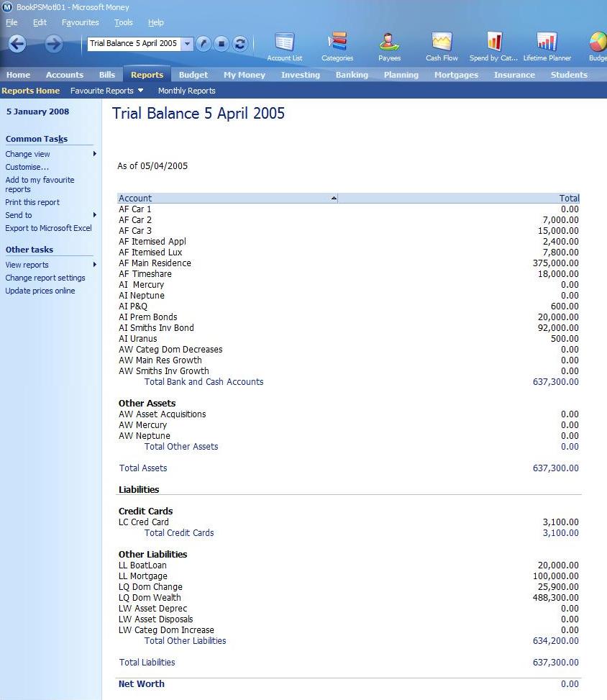Expand the View reports submenu arrow
Image resolution: width=607 pixels, height=700 pixels.
[95, 264]
